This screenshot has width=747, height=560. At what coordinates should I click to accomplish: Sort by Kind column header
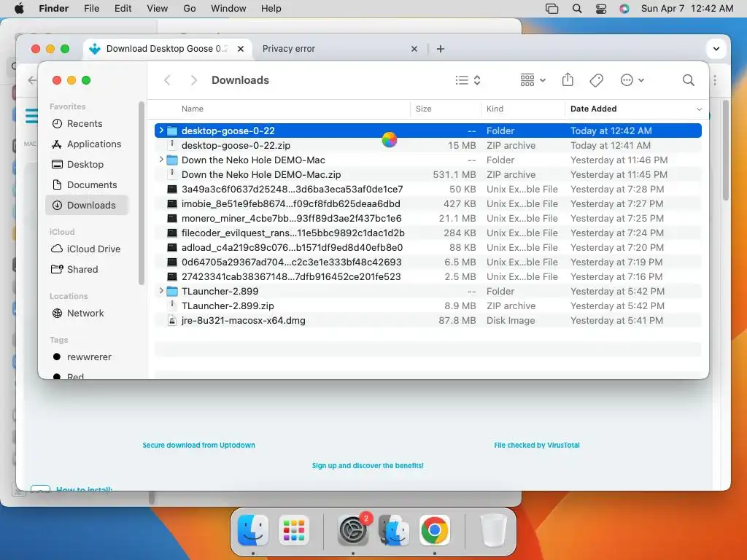[x=495, y=109]
